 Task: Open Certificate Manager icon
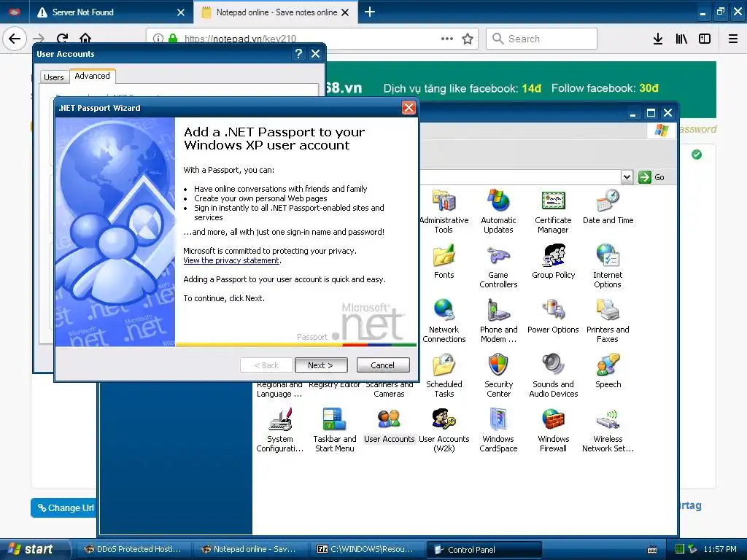click(553, 211)
